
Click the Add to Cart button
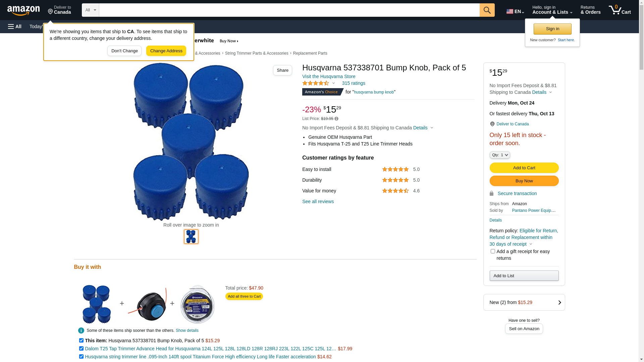point(524,168)
